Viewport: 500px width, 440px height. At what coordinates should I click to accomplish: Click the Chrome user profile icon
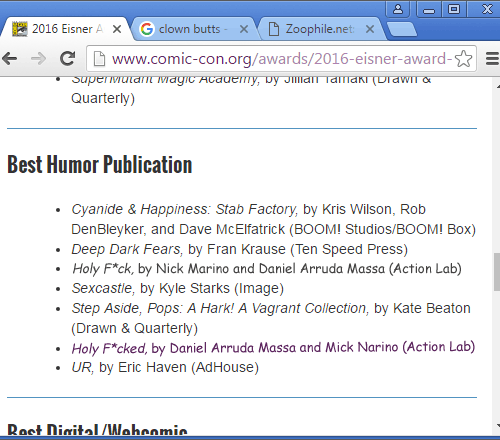point(398,9)
